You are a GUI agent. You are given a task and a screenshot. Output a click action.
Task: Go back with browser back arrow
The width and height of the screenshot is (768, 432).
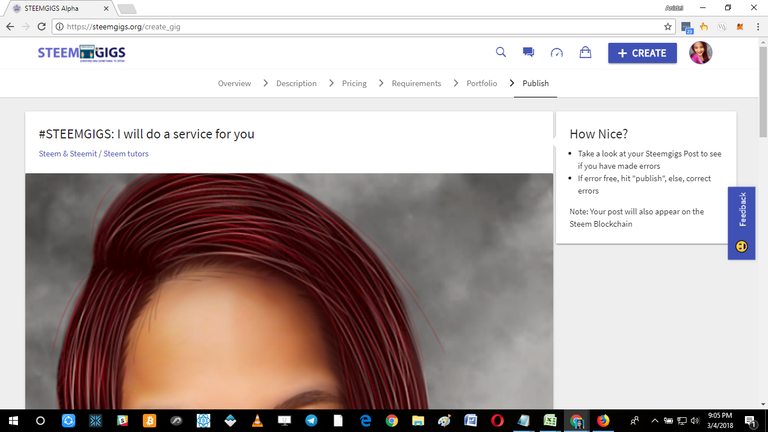coord(10,26)
